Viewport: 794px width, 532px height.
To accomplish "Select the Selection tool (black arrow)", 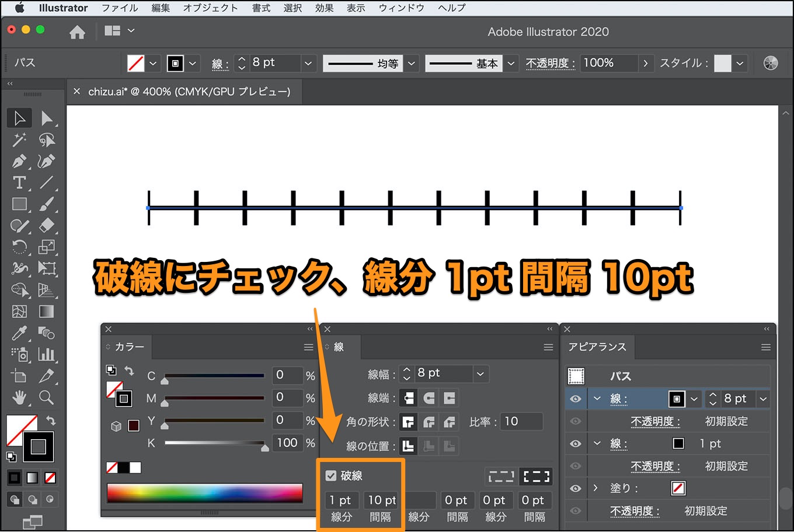I will [19, 118].
